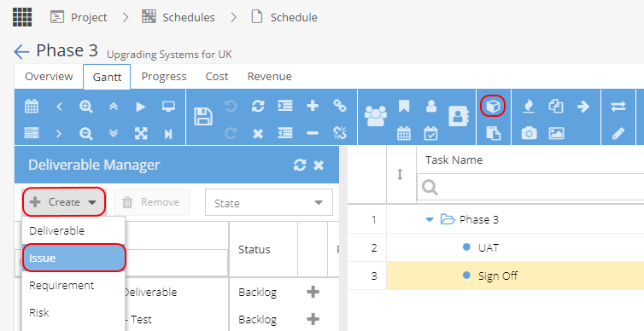Click the image picture icon
Image resolution: width=644 pixels, height=331 pixels.
coord(556,133)
